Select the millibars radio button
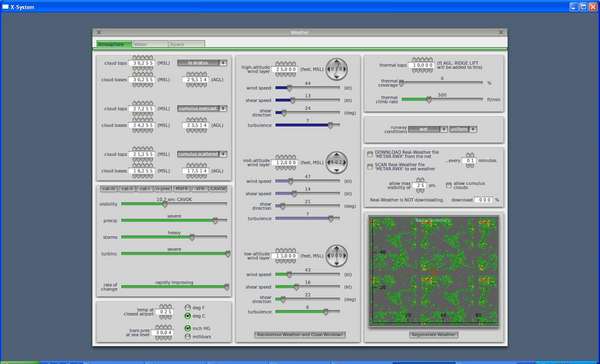This screenshot has height=364, width=600. [x=188, y=336]
